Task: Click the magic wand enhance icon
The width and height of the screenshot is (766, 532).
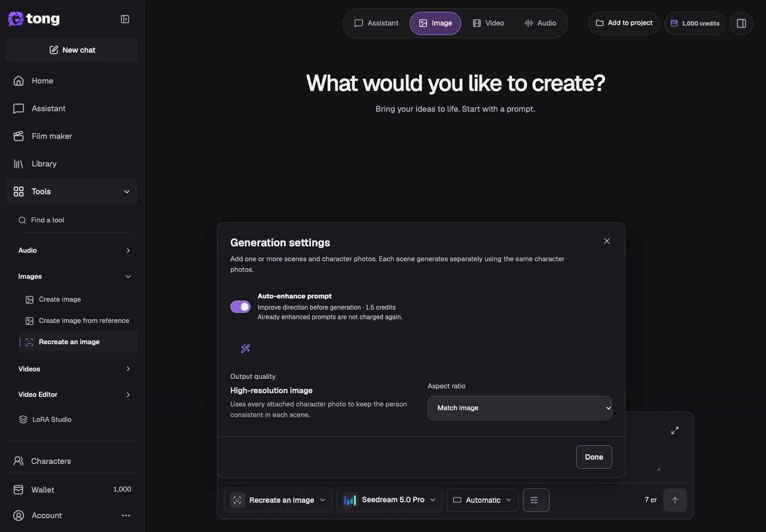Action: [245, 348]
